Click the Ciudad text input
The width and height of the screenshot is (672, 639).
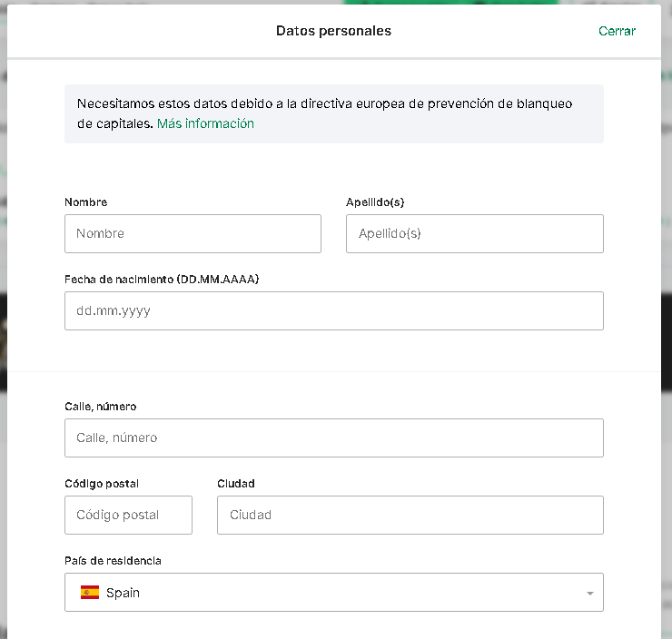410,515
